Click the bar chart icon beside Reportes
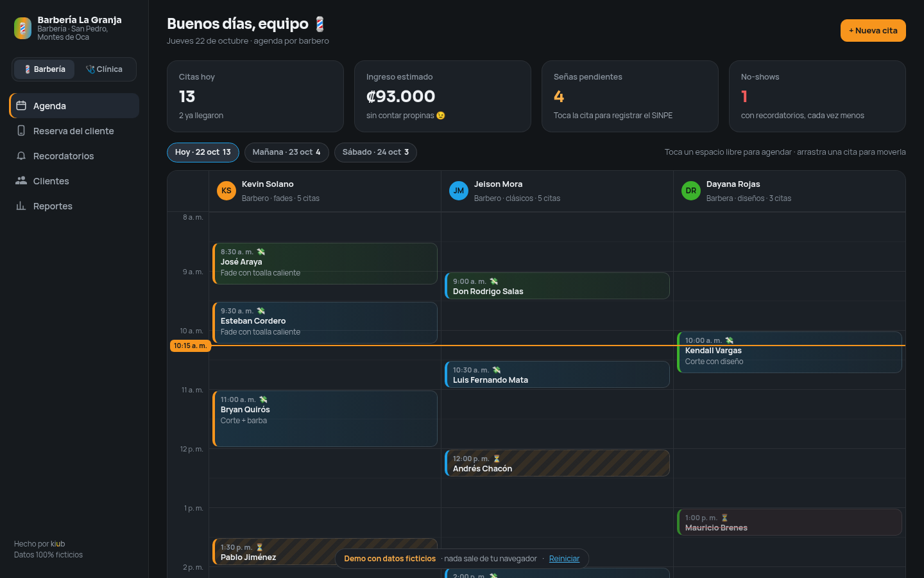 [21, 206]
